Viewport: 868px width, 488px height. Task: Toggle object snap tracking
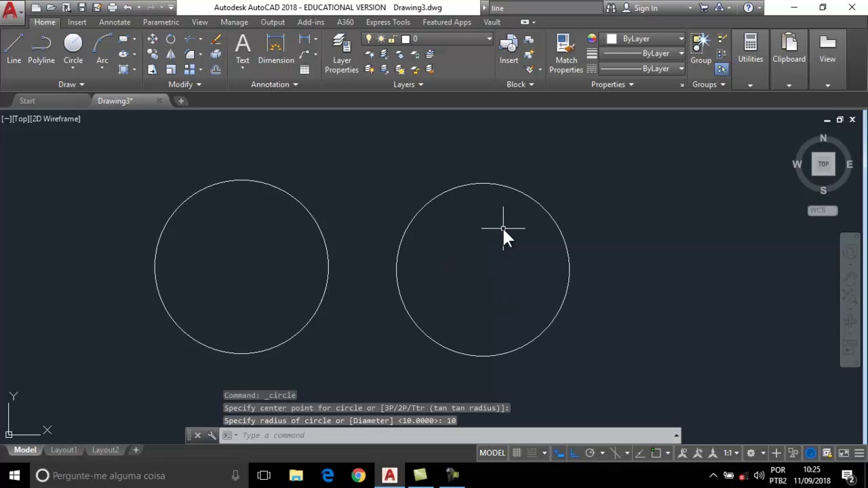coord(640,453)
